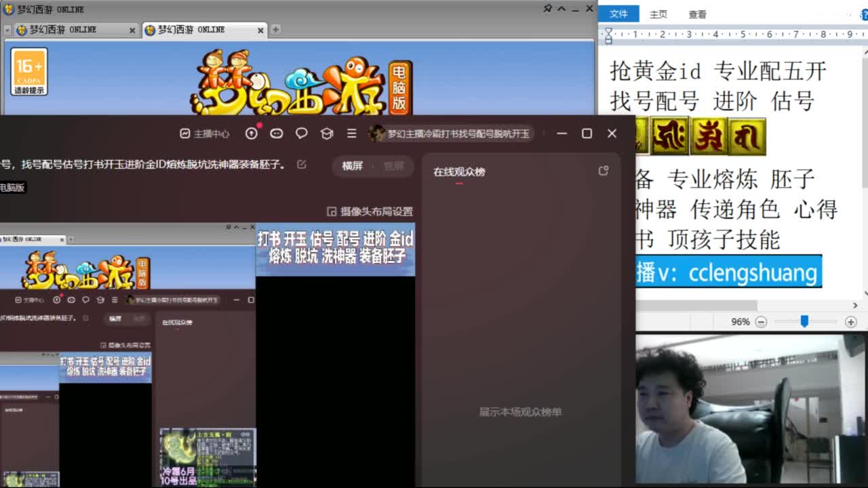
Task: Click the 16+ CADPA age rating icon
Action: pyautogui.click(x=29, y=71)
